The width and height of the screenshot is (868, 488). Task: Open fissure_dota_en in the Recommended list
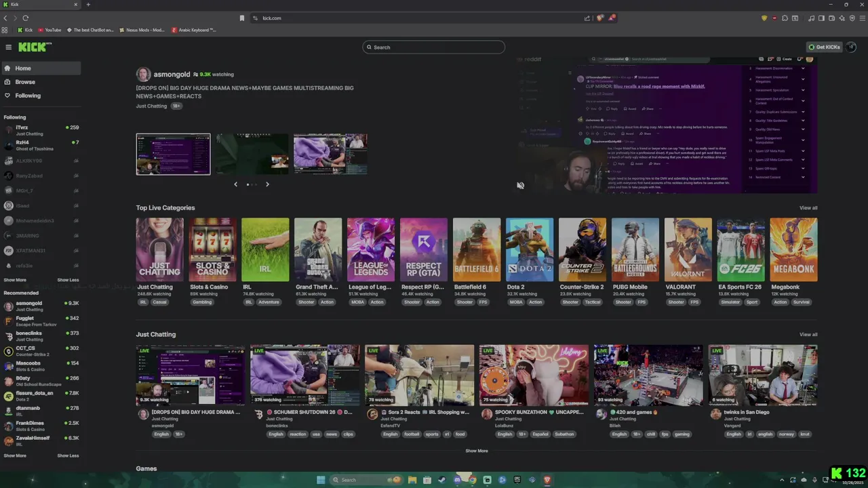point(41,396)
